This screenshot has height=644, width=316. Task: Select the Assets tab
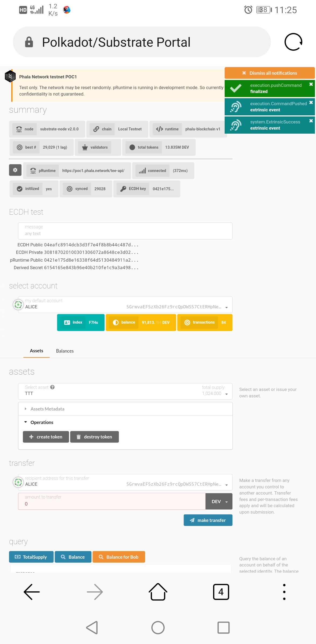pyautogui.click(x=37, y=351)
